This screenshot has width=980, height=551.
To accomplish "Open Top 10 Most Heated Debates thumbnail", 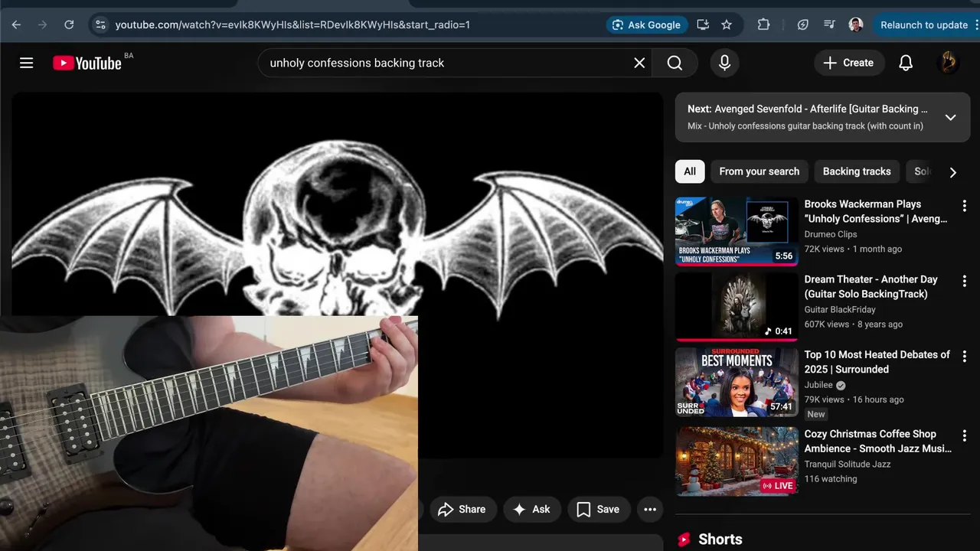I will point(737,382).
